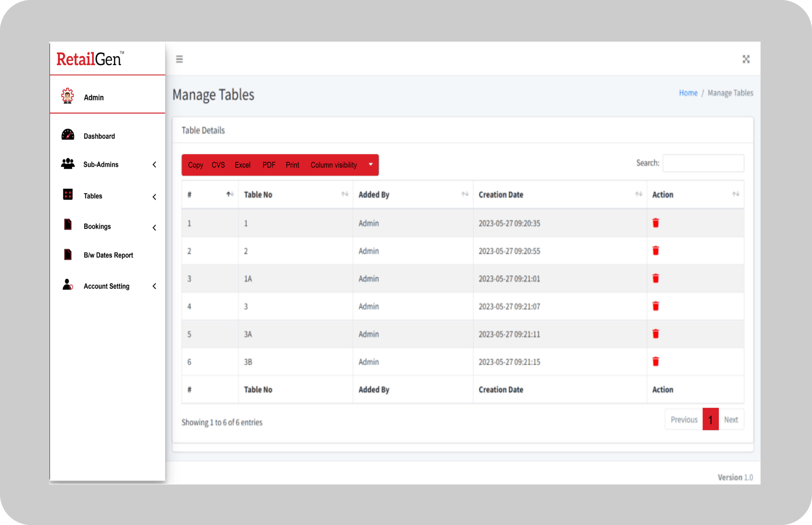This screenshot has width=812, height=525.
Task: Click the Home breadcrumb link
Action: (x=688, y=93)
